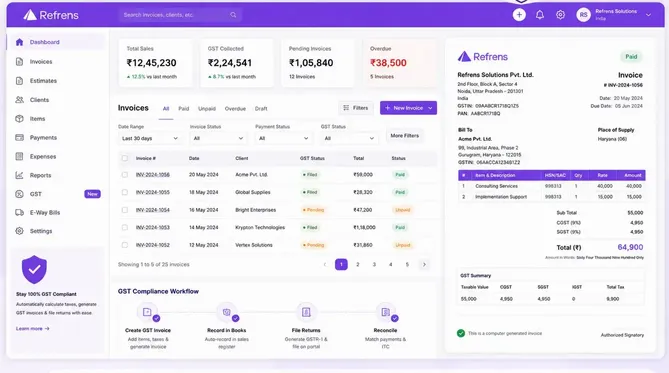The width and height of the screenshot is (669, 373).
Task: Click the search magnifier icon
Action: click(x=233, y=15)
